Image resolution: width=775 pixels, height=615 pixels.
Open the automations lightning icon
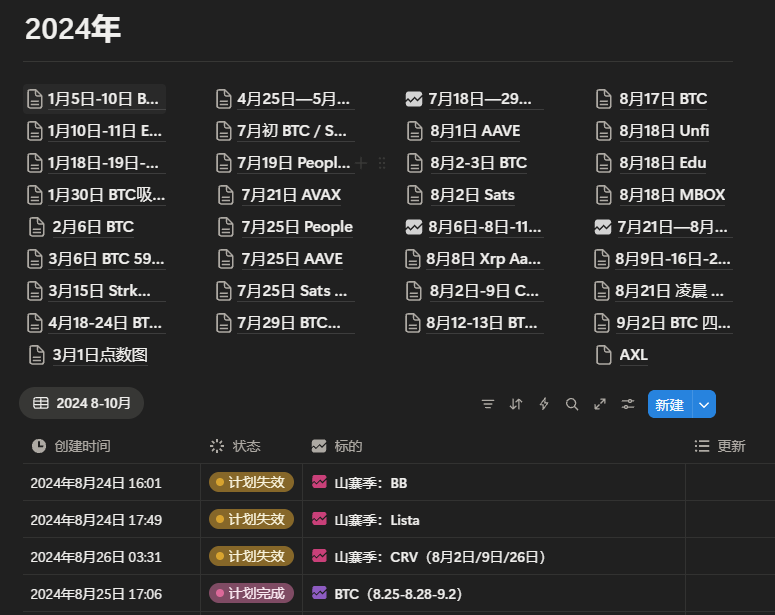point(544,404)
